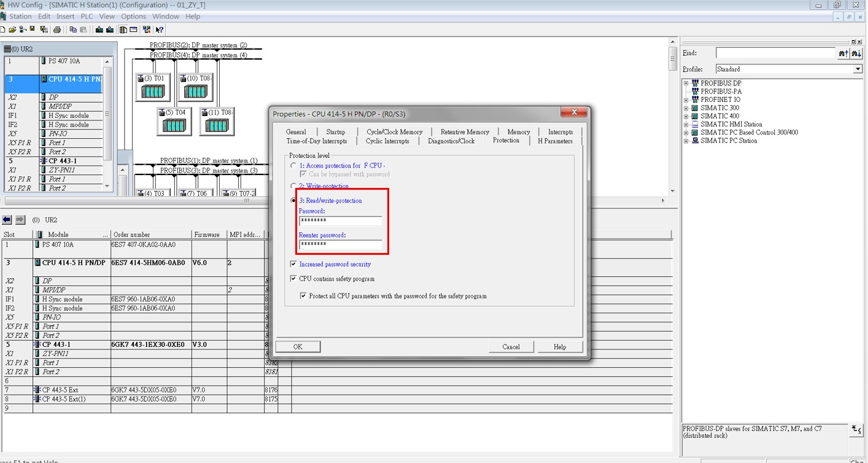Click the Reenter password input field

pos(340,244)
